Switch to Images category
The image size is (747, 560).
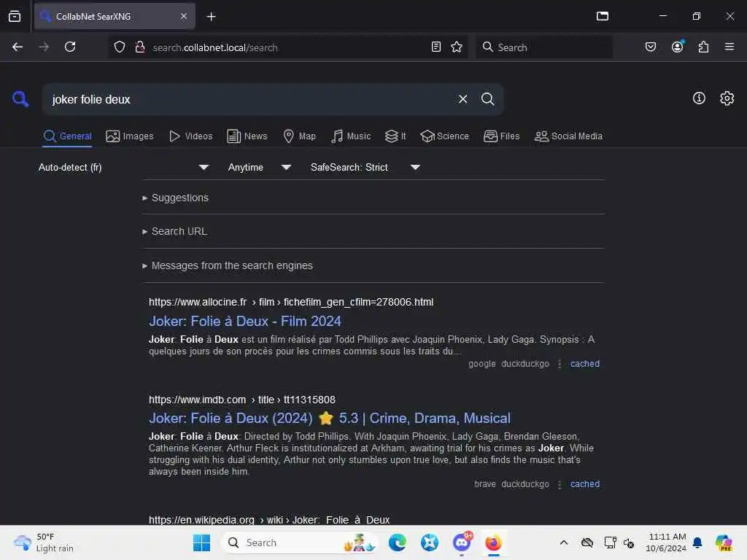click(x=130, y=136)
